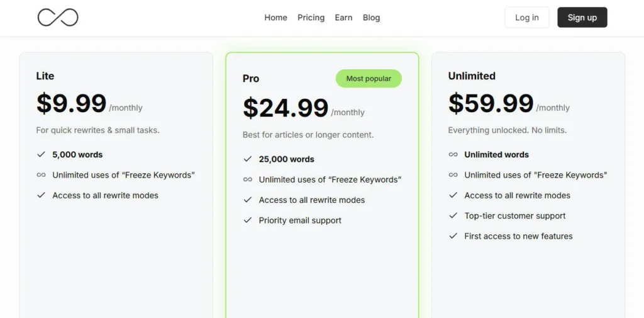Click infinity icon in Pro Freeze Keywords row
The width and height of the screenshot is (644, 318).
[x=247, y=179]
